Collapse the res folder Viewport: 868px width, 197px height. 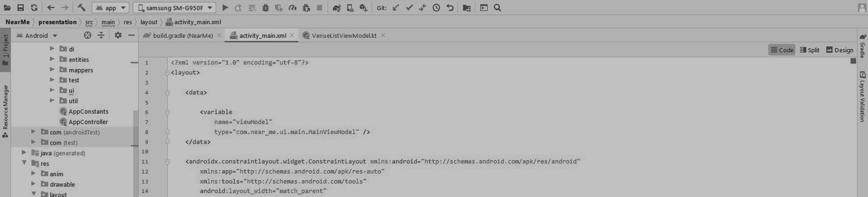coord(24,163)
